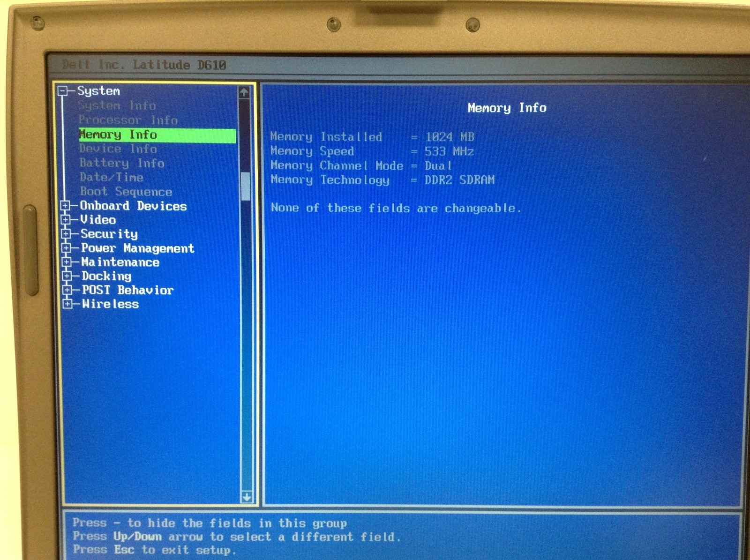This screenshot has height=560, width=750.
Task: Expand the Power Management group
Action: [66, 248]
